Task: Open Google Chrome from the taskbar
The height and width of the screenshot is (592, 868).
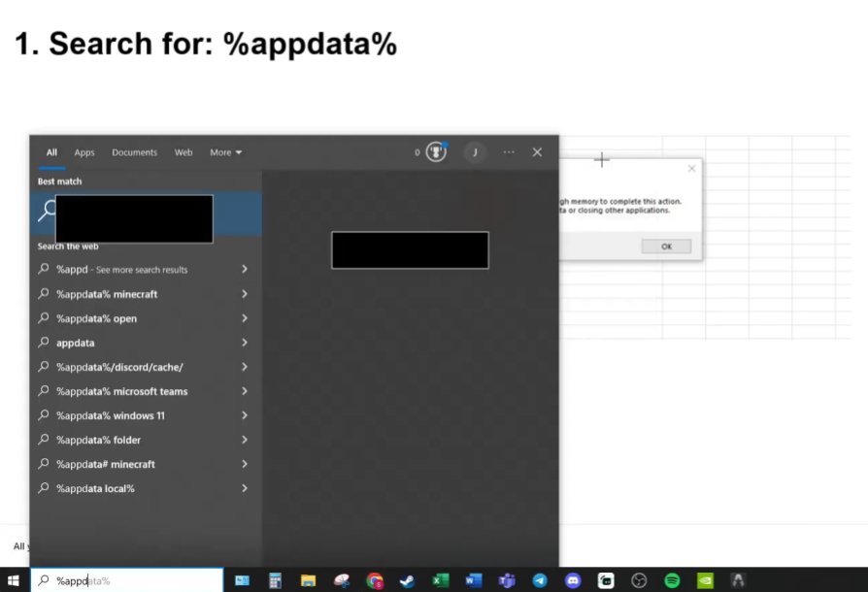Action: click(x=373, y=580)
